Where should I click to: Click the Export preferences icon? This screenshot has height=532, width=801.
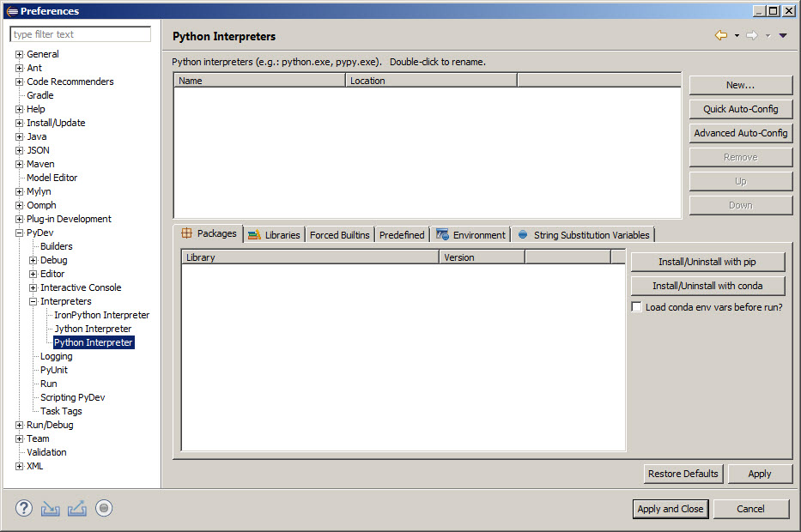coord(77,508)
